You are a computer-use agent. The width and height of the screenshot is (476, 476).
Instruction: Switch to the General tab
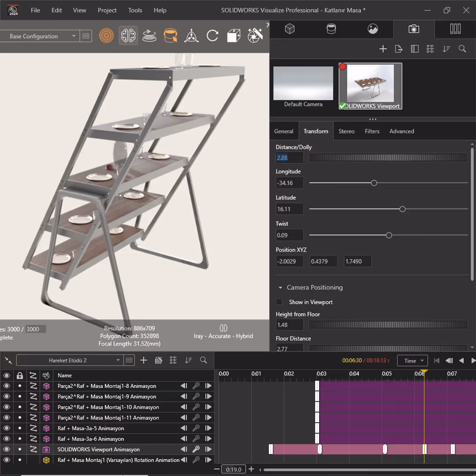click(x=284, y=131)
